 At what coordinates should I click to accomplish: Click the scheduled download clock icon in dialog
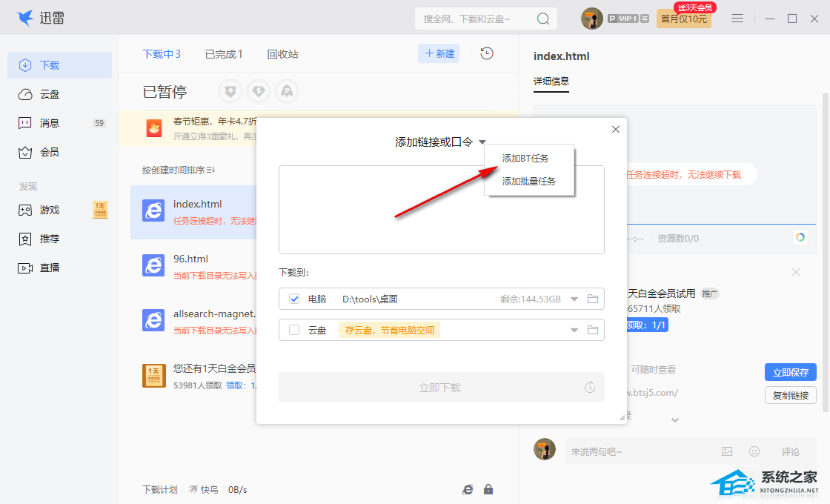(x=590, y=388)
